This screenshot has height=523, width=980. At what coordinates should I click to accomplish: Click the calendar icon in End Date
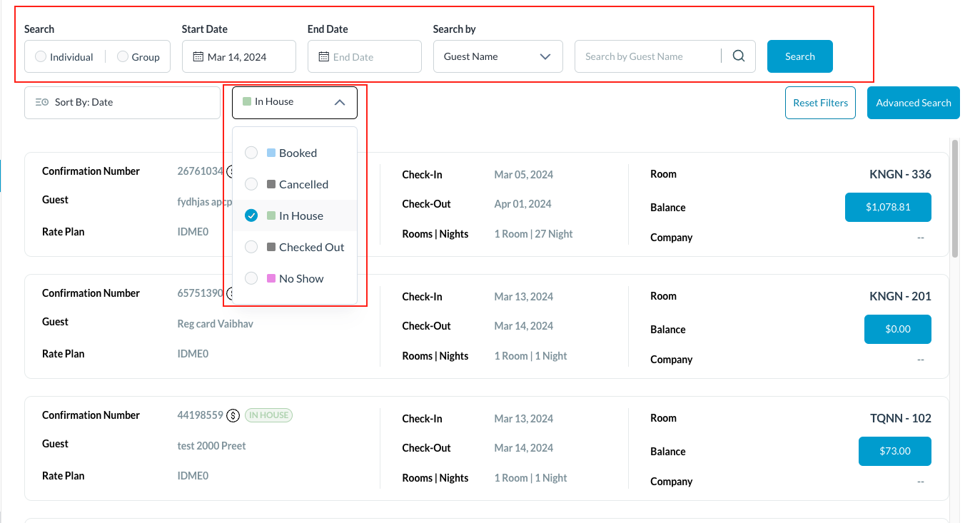pyautogui.click(x=324, y=57)
